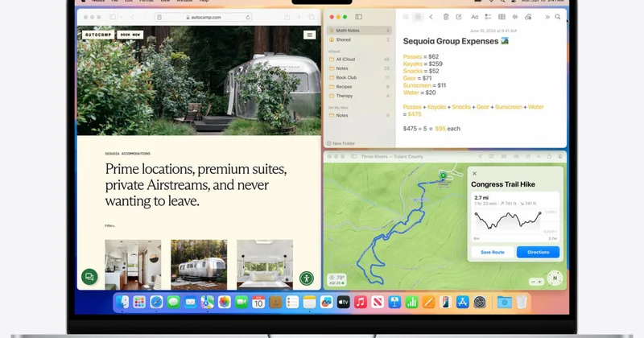
Task: Click Directions in Maps
Action: click(538, 252)
